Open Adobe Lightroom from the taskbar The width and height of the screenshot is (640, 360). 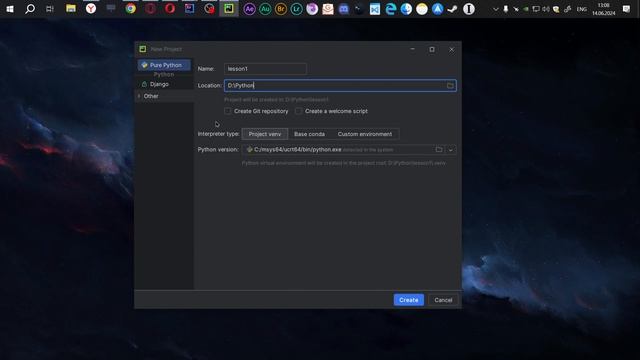coord(296,9)
